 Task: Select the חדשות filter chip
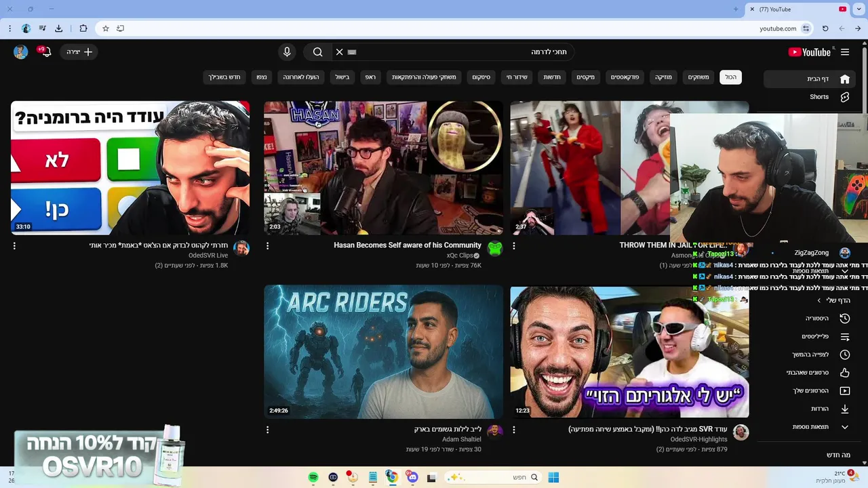tap(552, 77)
